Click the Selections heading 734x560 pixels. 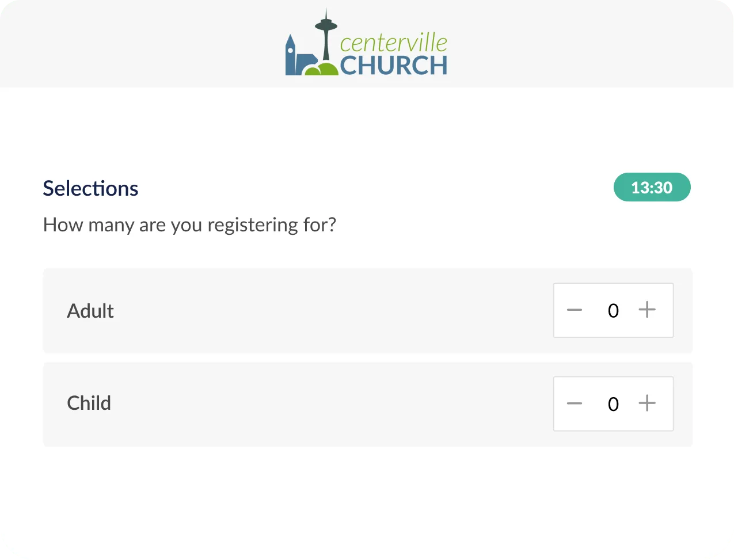pos(90,188)
